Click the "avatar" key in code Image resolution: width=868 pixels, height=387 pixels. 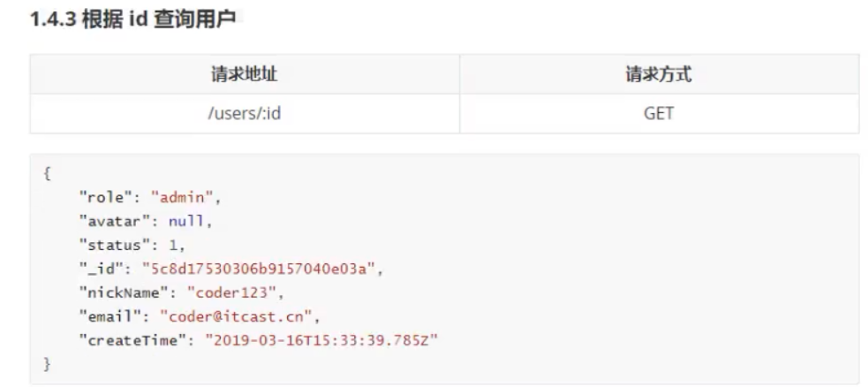pyautogui.click(x=111, y=221)
